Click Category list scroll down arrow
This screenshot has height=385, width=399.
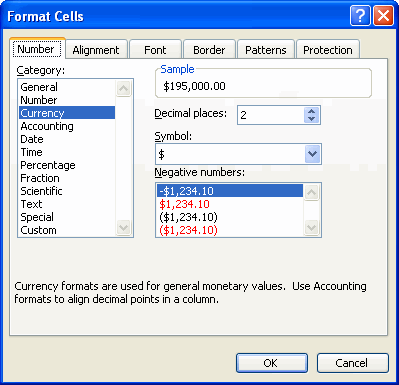(123, 228)
